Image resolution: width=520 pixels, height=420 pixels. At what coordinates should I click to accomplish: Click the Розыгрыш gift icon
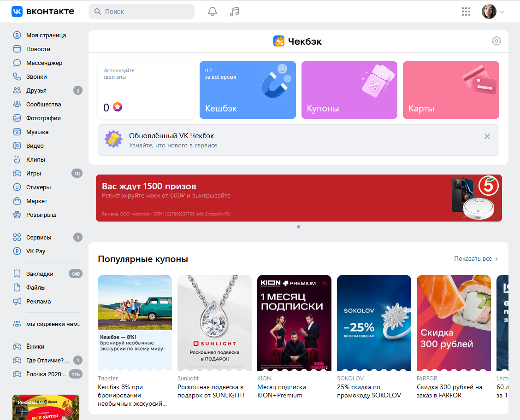pos(17,215)
